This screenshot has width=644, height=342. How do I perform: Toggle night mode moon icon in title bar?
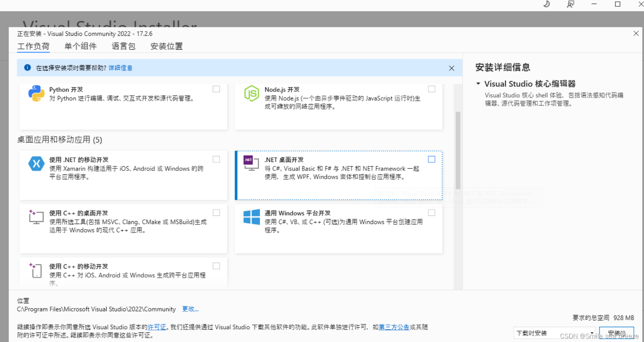click(547, 4)
